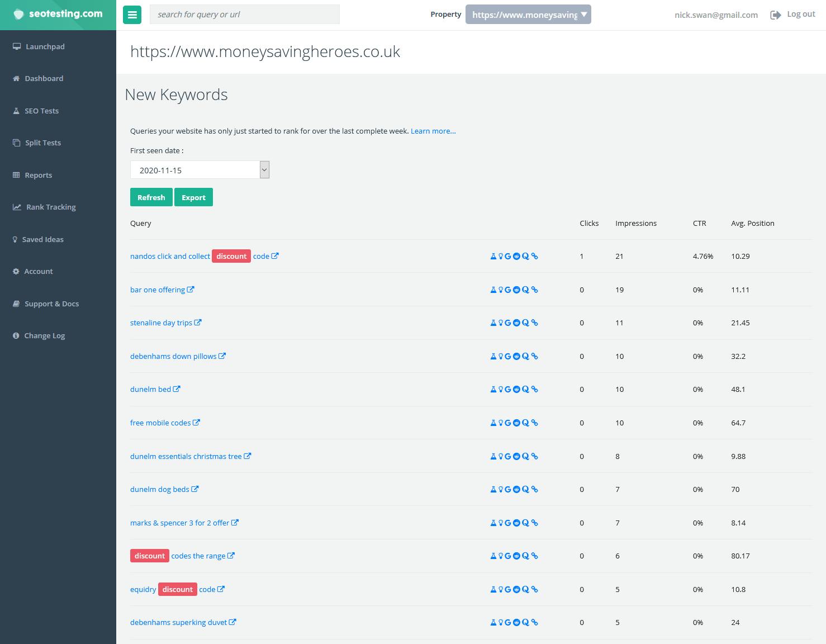This screenshot has width=826, height=644.
Task: Open Rank Tracking in the sidebar
Action: pyautogui.click(x=44, y=207)
